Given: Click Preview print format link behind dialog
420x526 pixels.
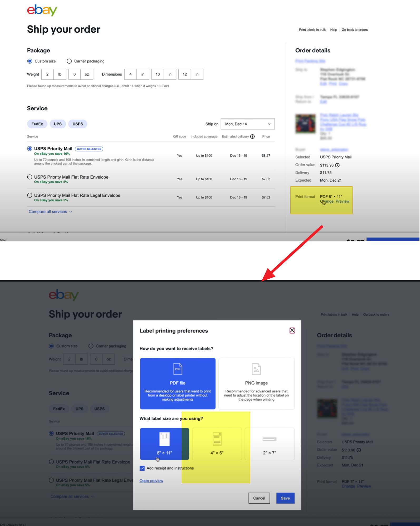Looking at the screenshot, I should point(364,486).
